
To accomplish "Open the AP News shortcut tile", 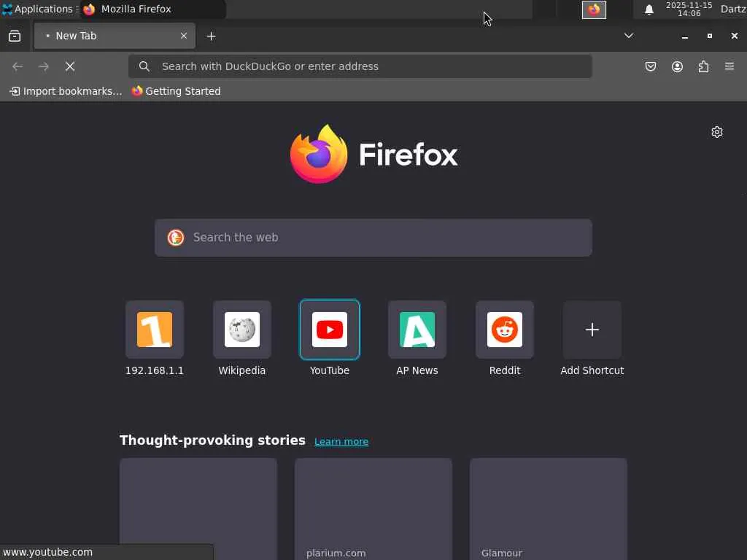I will 417,330.
